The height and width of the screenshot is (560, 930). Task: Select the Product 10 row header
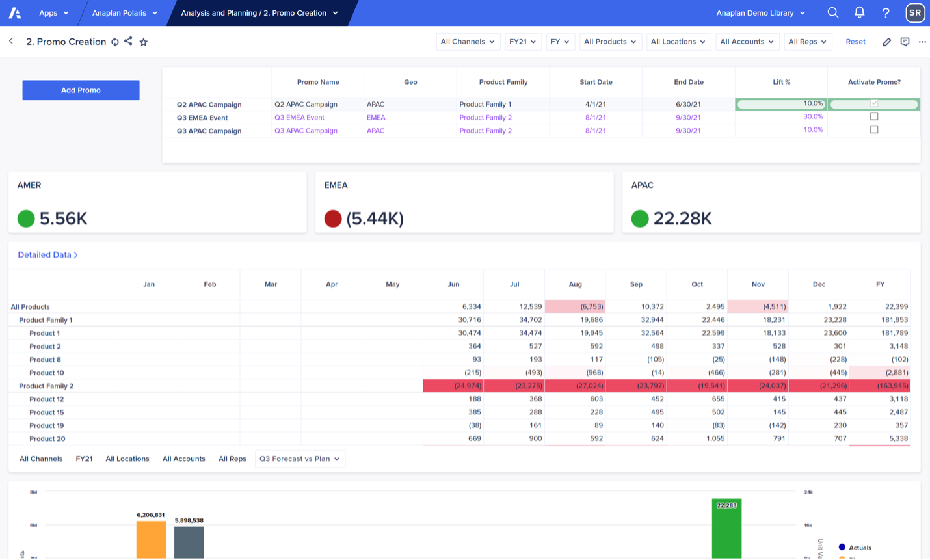[x=46, y=373]
